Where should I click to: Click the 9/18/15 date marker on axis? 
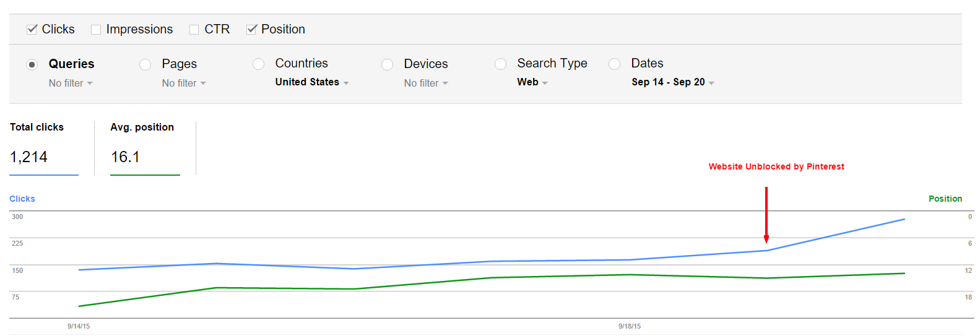click(630, 326)
